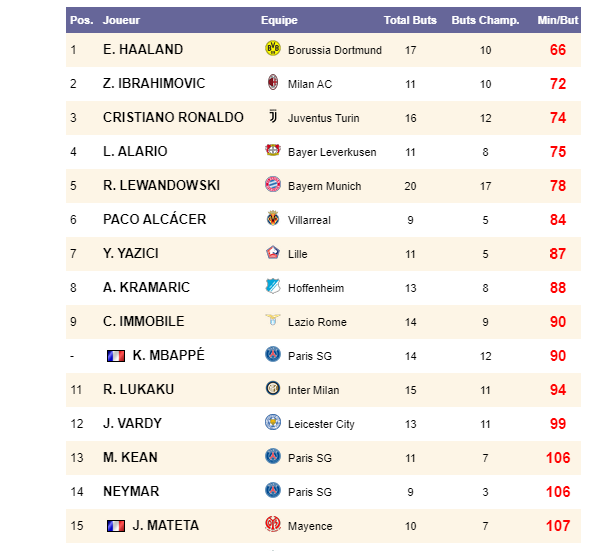The image size is (612, 551).
Task: Click the Juventus Turin logo
Action: [272, 117]
